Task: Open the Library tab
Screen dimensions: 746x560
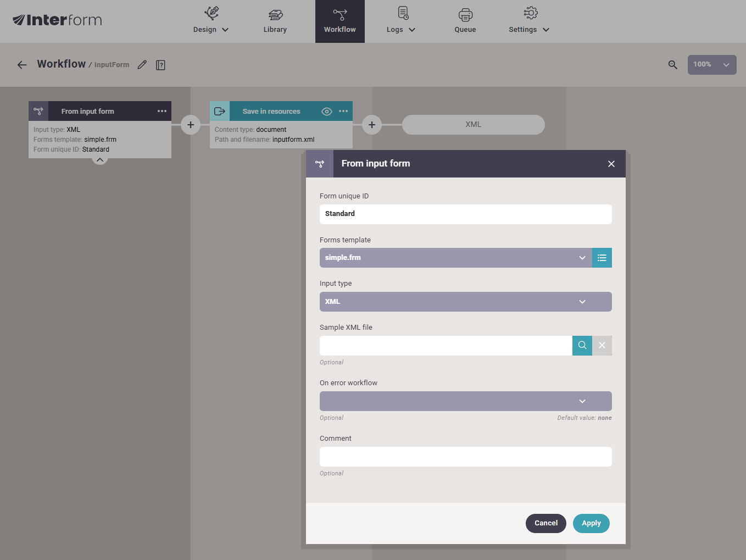Action: pos(275,21)
